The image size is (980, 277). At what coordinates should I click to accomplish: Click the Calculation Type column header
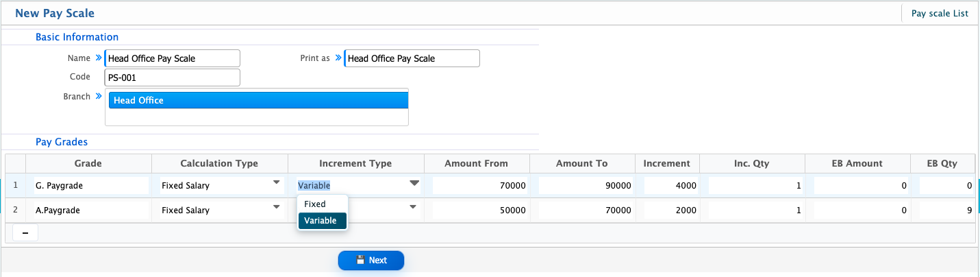click(219, 163)
